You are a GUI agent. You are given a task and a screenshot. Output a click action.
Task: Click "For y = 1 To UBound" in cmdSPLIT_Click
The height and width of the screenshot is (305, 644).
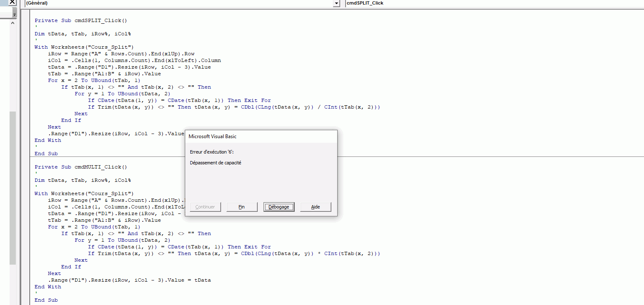coord(122,94)
